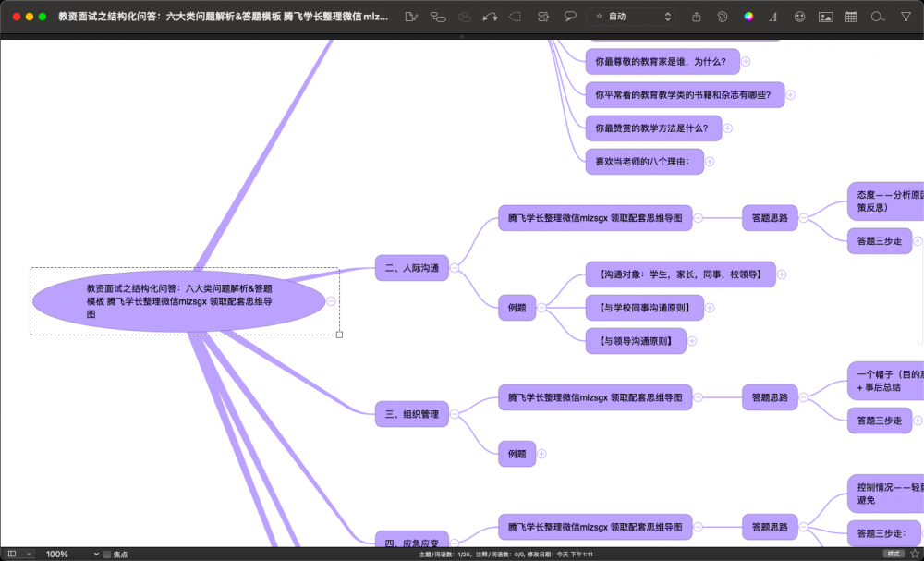Viewport: 924px width, 561px height.
Task: Expand 例题 under 三、组织管理
Action: click(541, 454)
